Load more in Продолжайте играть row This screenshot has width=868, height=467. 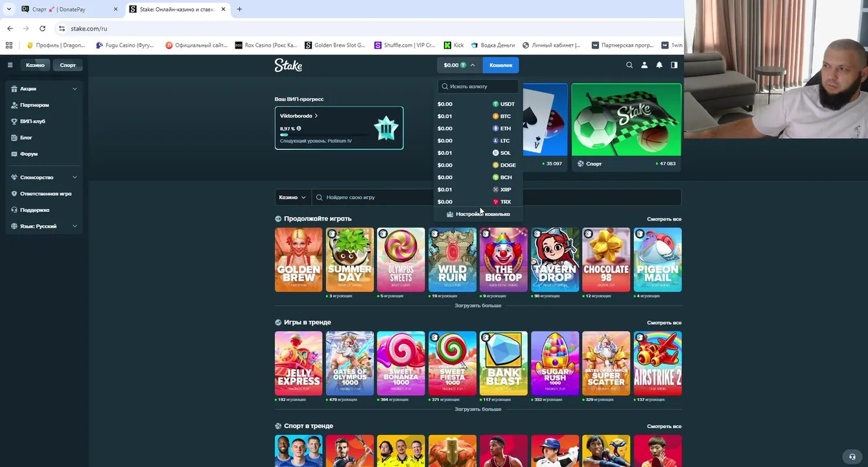click(478, 305)
